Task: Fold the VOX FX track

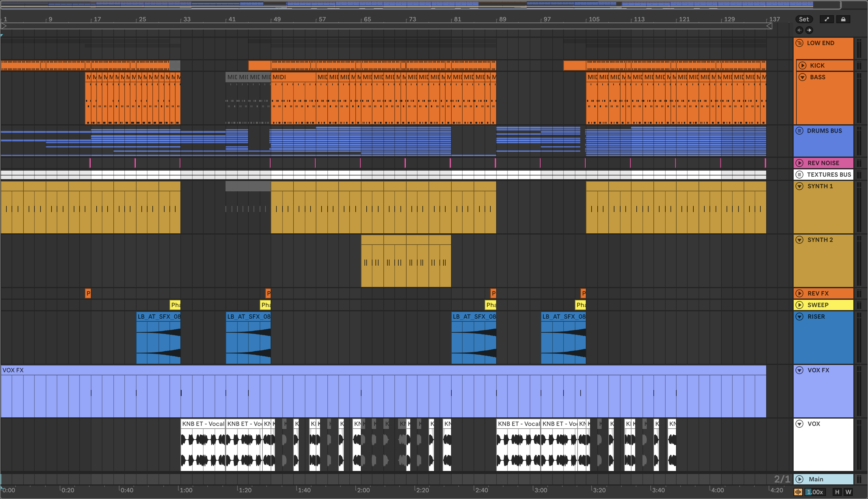Action: [799, 370]
